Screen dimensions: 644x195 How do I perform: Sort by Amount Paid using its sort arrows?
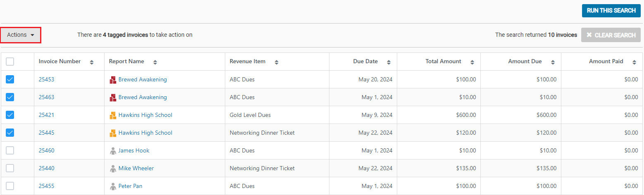(x=634, y=62)
